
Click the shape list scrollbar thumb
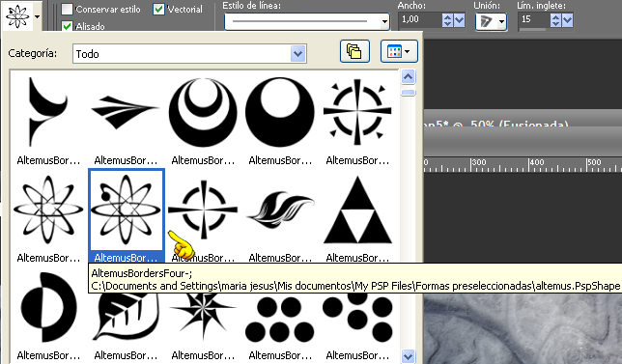point(409,93)
